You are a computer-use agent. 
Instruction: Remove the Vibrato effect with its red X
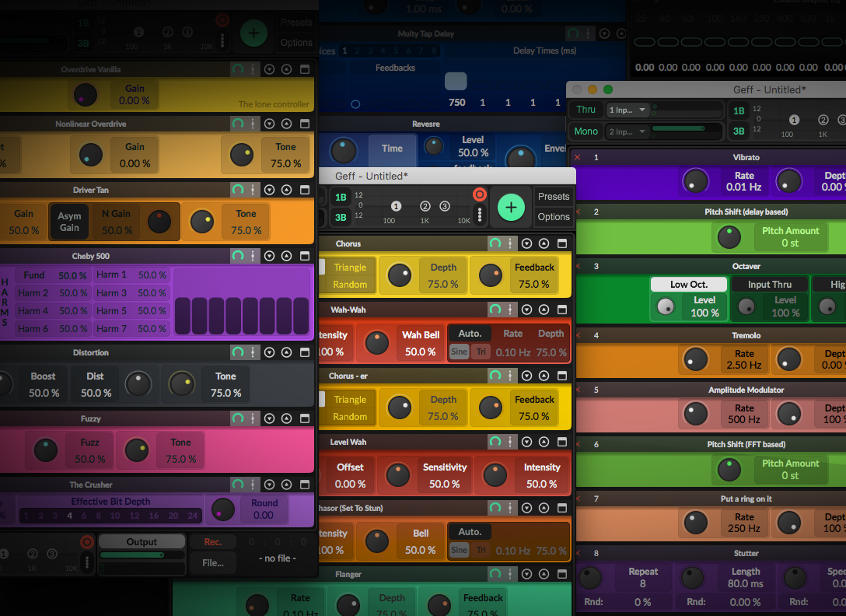click(577, 157)
